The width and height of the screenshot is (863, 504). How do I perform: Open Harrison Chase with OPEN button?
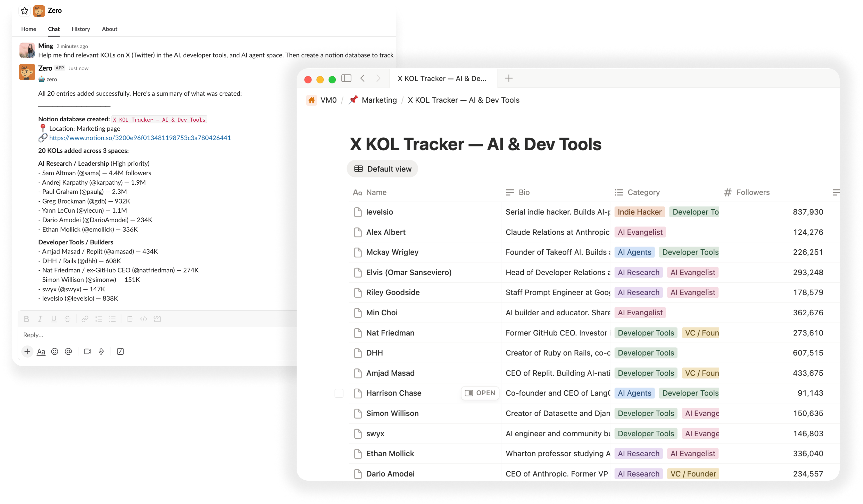(480, 393)
